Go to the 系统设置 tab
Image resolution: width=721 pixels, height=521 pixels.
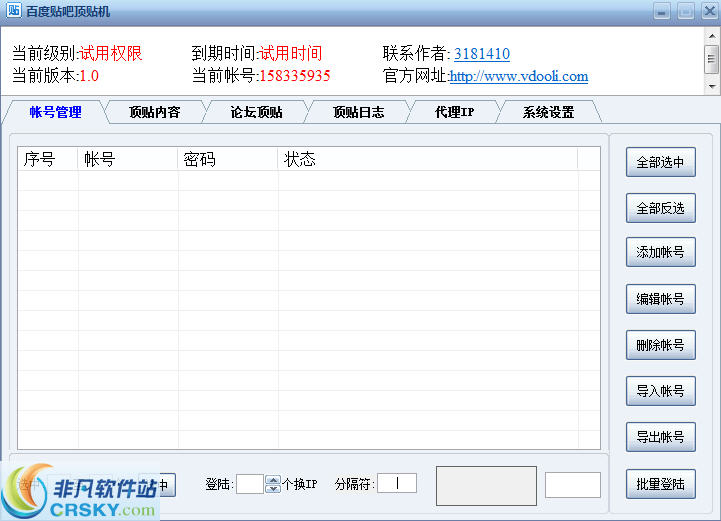(548, 112)
